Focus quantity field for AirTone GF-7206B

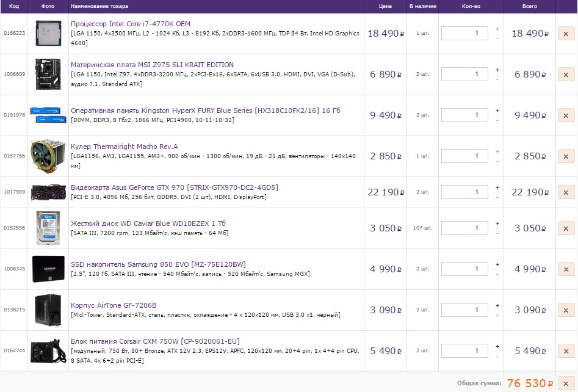[x=464, y=311]
